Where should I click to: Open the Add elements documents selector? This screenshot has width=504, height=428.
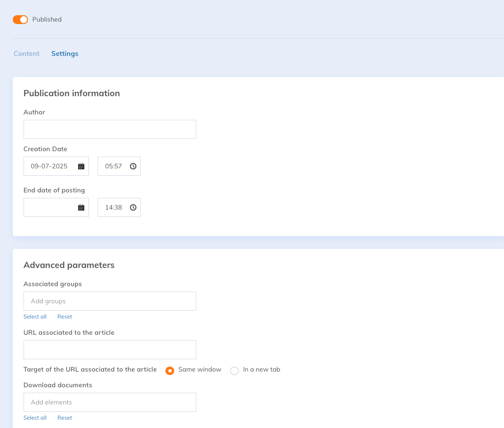click(109, 402)
